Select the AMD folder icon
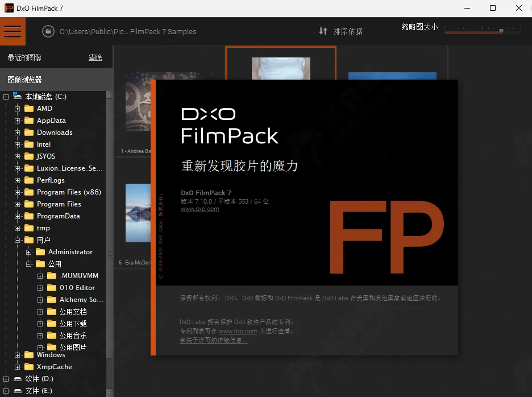The height and width of the screenshot is (397, 532). [29, 109]
